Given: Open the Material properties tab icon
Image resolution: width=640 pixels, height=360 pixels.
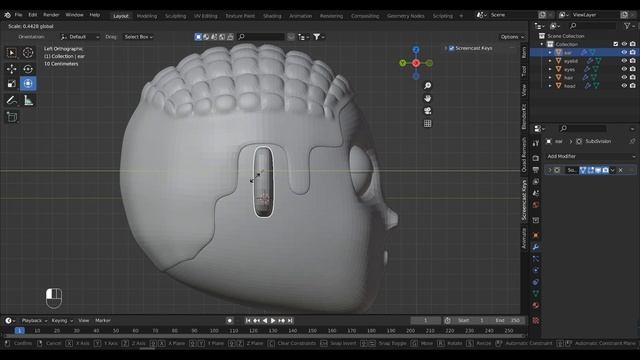Looking at the screenshot, I should (x=536, y=305).
